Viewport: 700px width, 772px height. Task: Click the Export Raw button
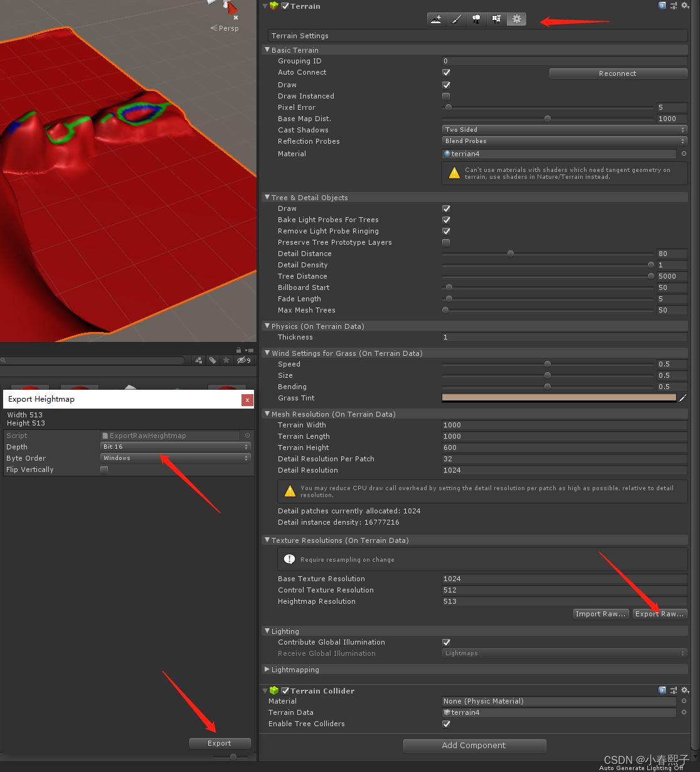click(x=659, y=613)
